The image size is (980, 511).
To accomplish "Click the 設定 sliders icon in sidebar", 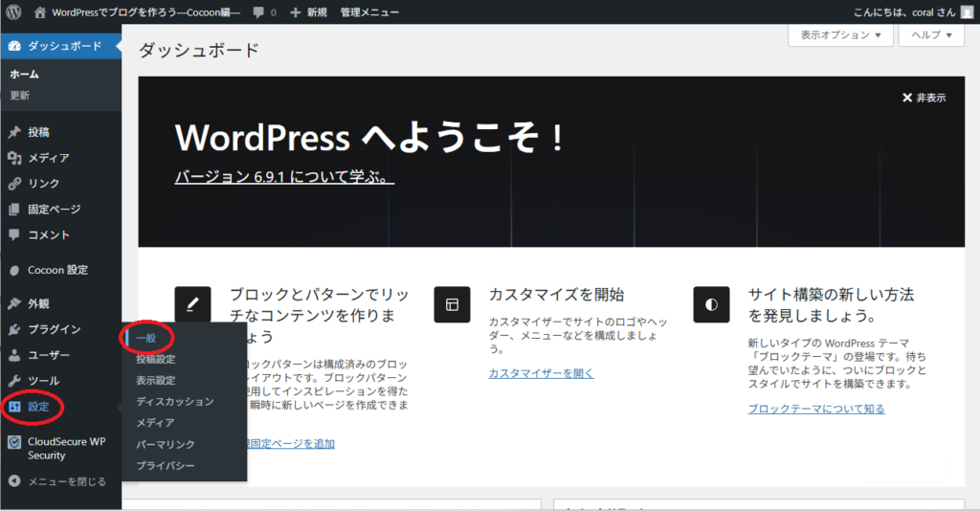I will click(14, 407).
